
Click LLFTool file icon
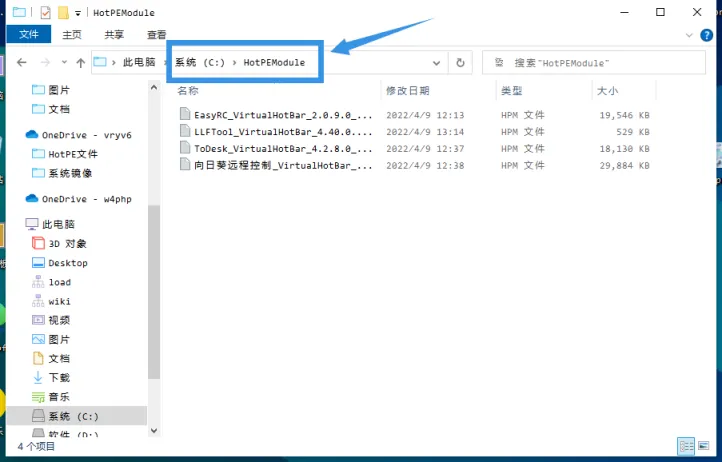coord(185,131)
